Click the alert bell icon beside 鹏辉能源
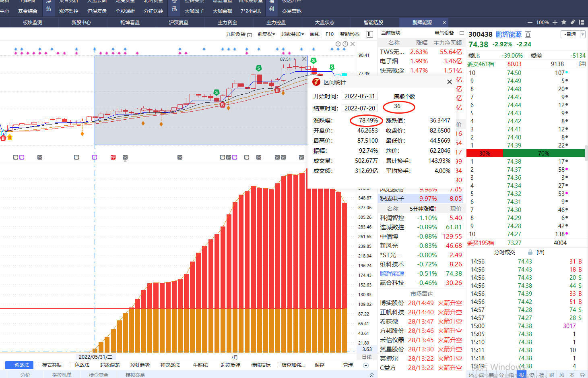Image resolution: width=588 pixels, height=378 pixels. point(528,35)
